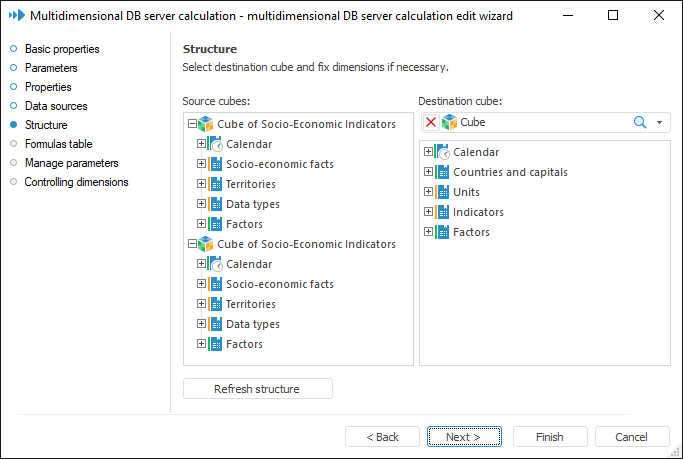This screenshot has height=460, width=683.
Task: Select the Data sources step radio bullet
Action: pos(13,106)
